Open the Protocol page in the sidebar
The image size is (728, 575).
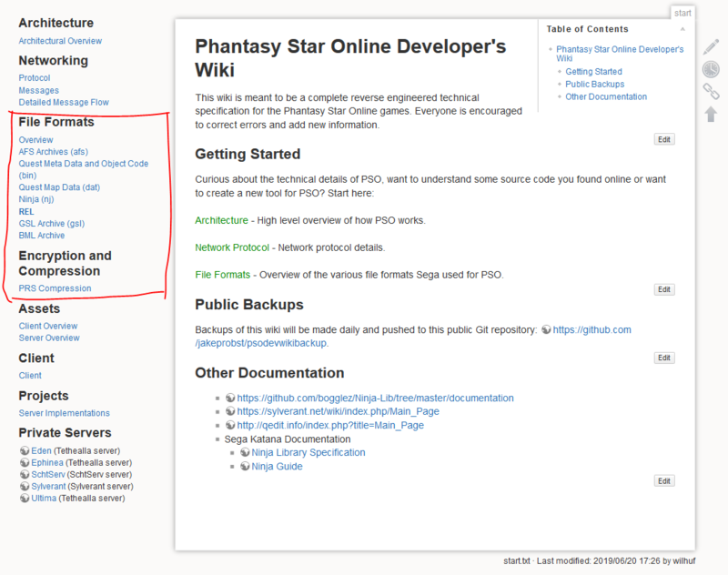tap(35, 78)
